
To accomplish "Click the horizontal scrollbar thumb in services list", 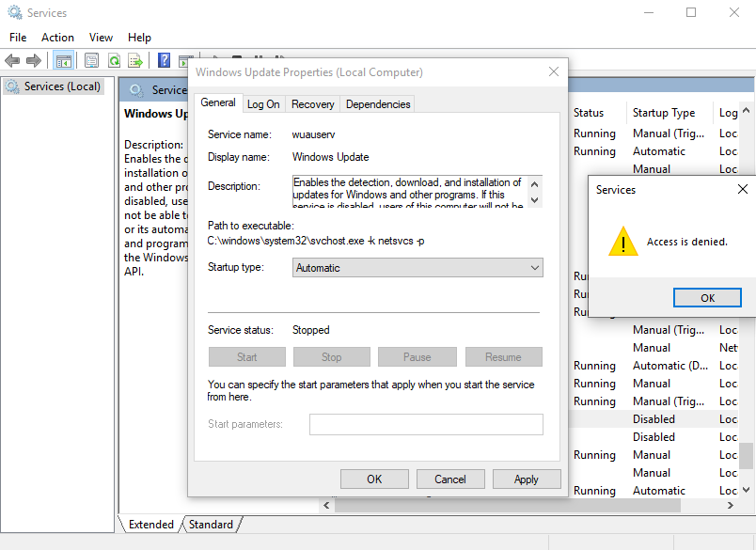I will [x=507, y=505].
